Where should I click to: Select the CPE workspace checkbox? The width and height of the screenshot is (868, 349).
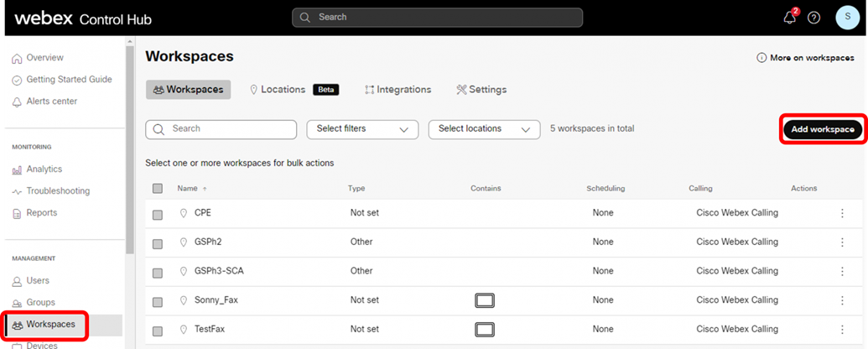tap(158, 214)
